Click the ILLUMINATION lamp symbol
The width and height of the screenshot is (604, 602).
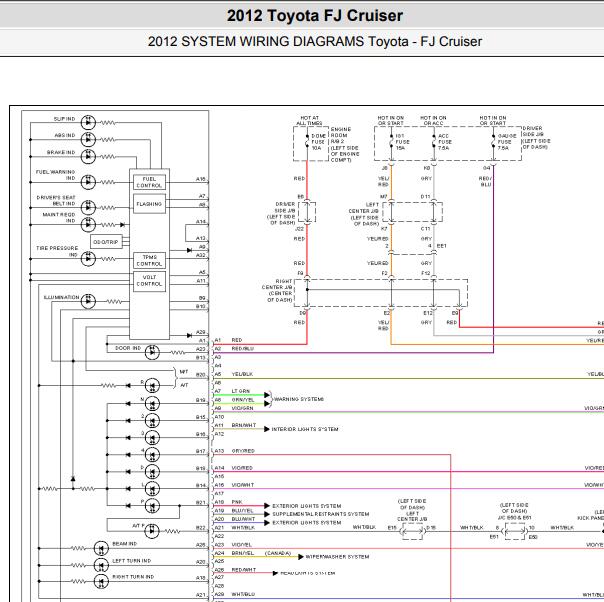coord(88,301)
